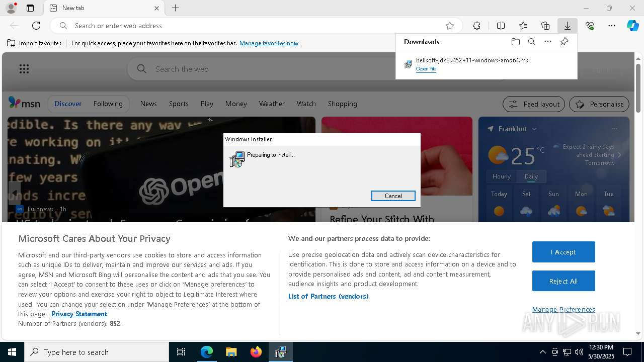Toggle the split screen icon

coord(501,26)
